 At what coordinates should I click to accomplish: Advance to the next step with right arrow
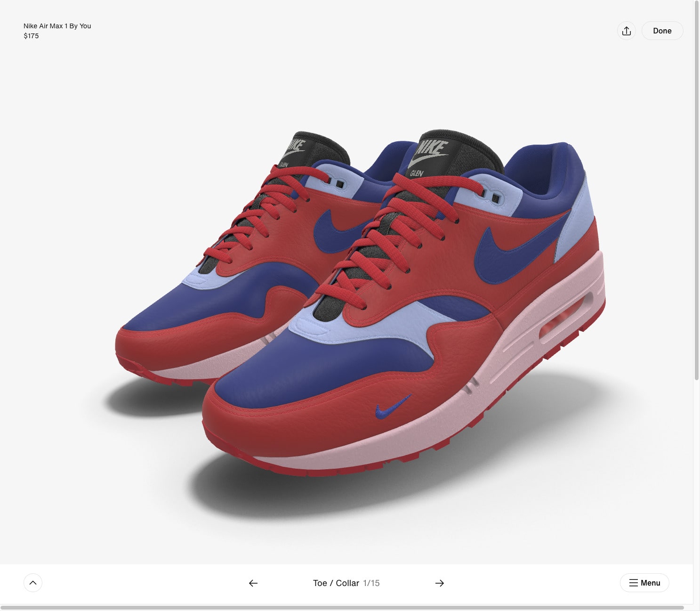pyautogui.click(x=439, y=583)
